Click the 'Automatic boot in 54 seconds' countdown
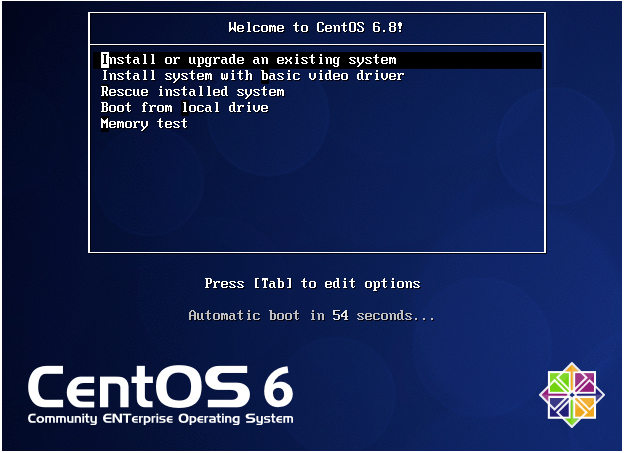The height and width of the screenshot is (453, 624). [312, 315]
